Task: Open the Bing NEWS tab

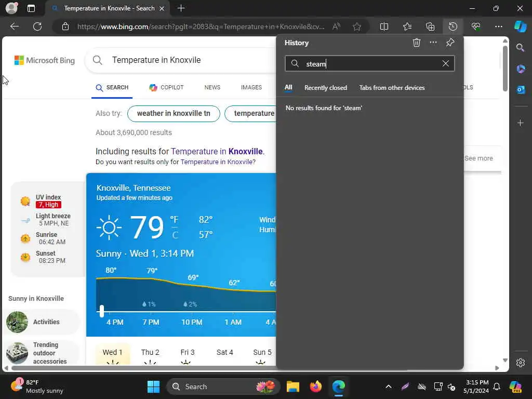Action: coord(212,87)
